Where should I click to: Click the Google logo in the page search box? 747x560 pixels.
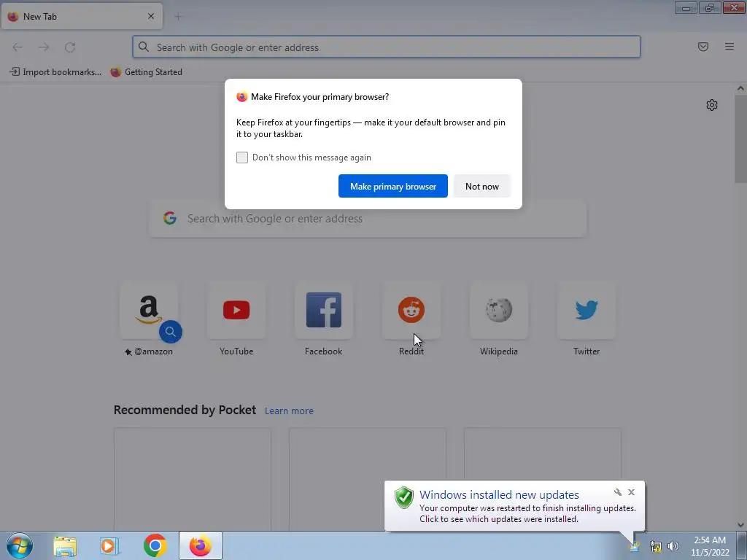point(170,219)
